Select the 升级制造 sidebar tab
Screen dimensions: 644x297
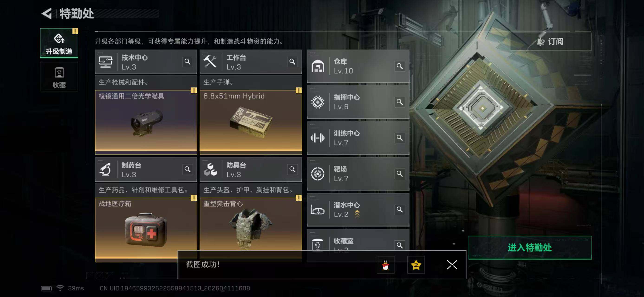pyautogui.click(x=59, y=43)
